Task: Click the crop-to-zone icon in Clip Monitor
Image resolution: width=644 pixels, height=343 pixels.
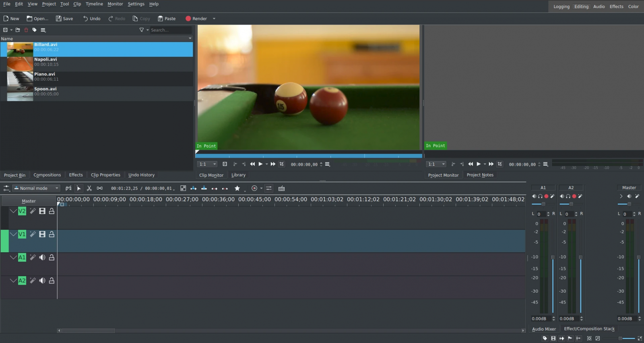Action: coord(281,164)
